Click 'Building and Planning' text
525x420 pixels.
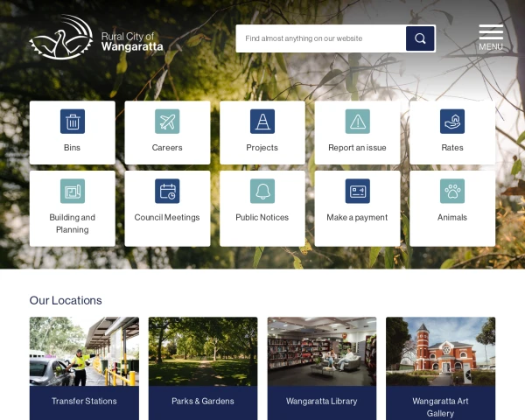point(73,223)
